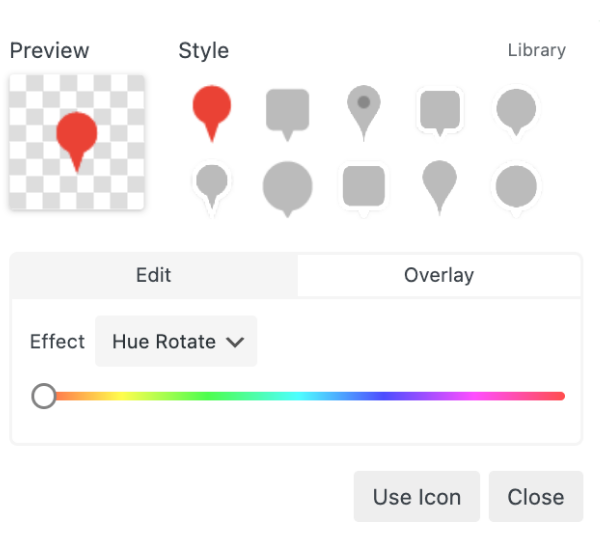Select the rounded square bubble with outline
Viewport: 600px width, 560px height.
tap(440, 110)
